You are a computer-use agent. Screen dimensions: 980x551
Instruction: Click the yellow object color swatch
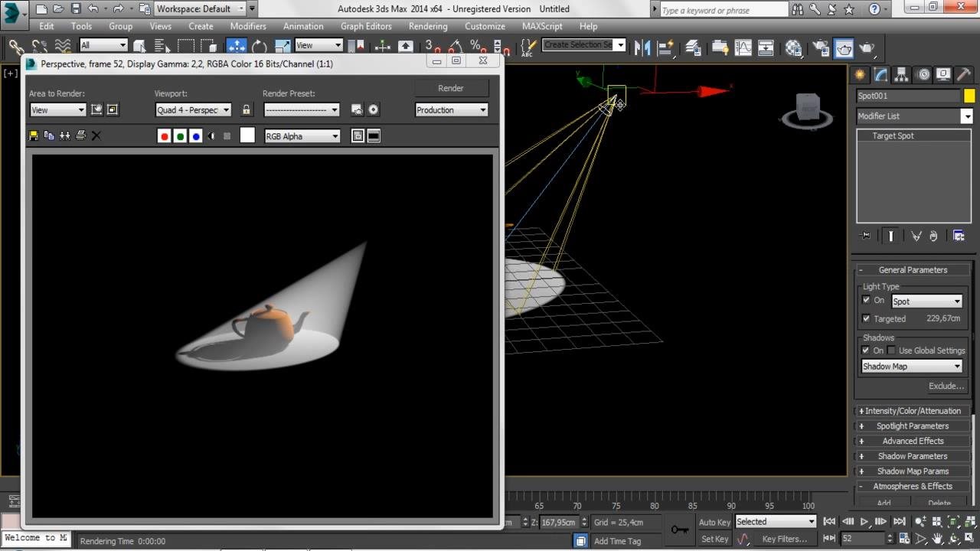[x=969, y=96]
